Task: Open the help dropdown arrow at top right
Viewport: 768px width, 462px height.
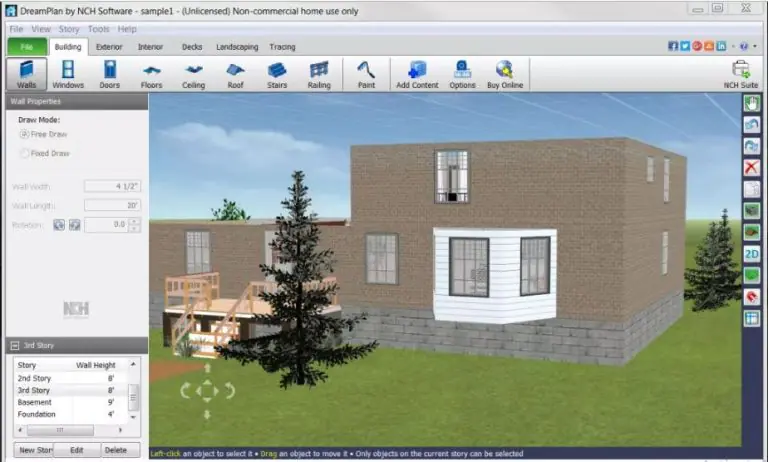Action: tap(755, 46)
